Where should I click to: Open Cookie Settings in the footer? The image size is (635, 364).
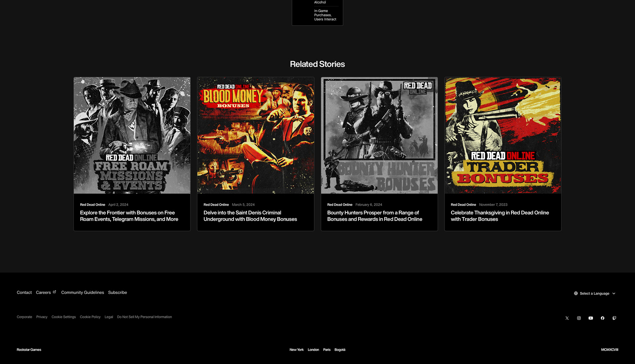pyautogui.click(x=63, y=317)
